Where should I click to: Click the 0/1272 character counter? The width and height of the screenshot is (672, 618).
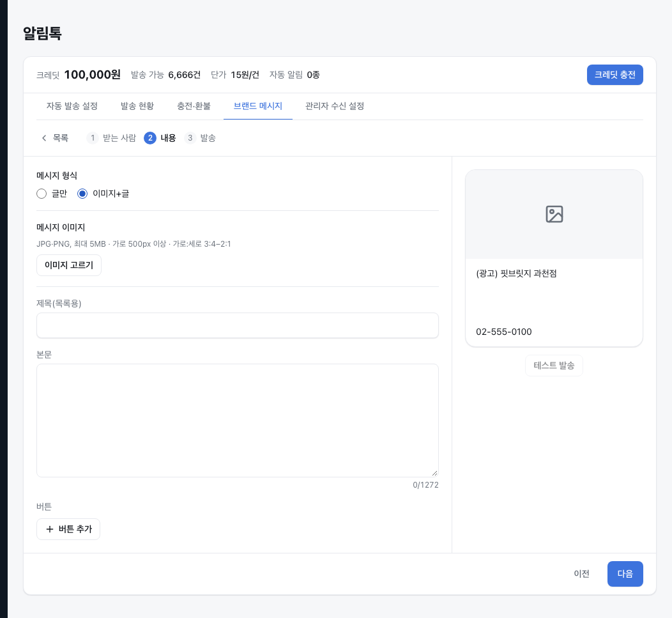[425, 484]
